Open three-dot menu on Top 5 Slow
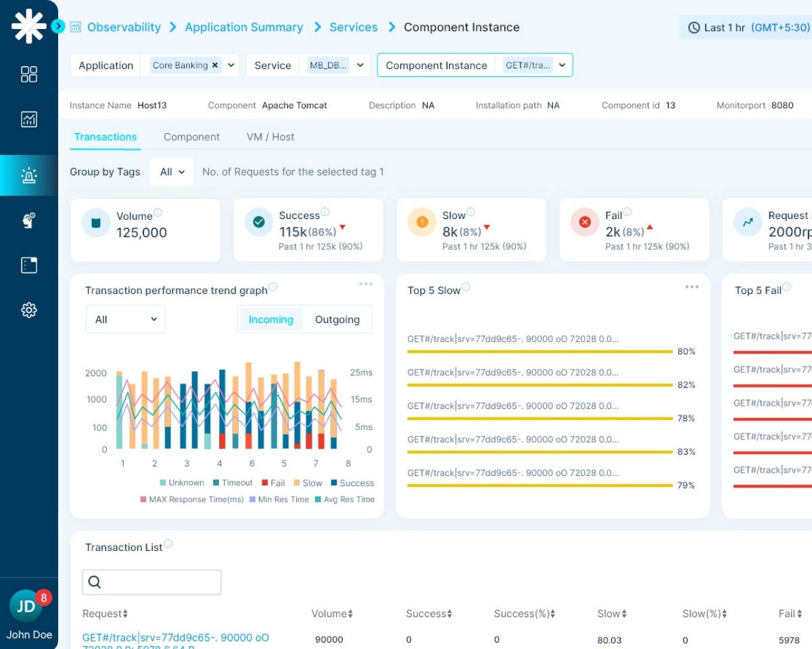 pos(692,287)
